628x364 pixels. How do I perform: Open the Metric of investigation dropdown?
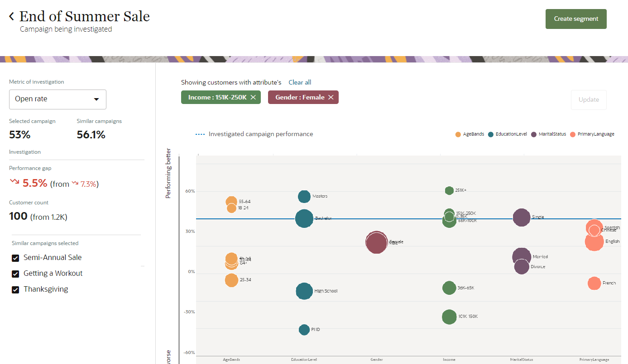[58, 99]
